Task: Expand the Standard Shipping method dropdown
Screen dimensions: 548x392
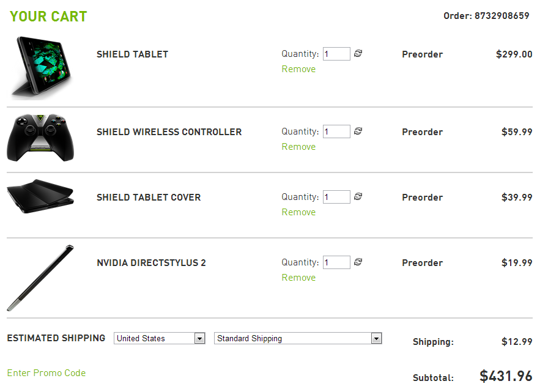Action: [298, 338]
